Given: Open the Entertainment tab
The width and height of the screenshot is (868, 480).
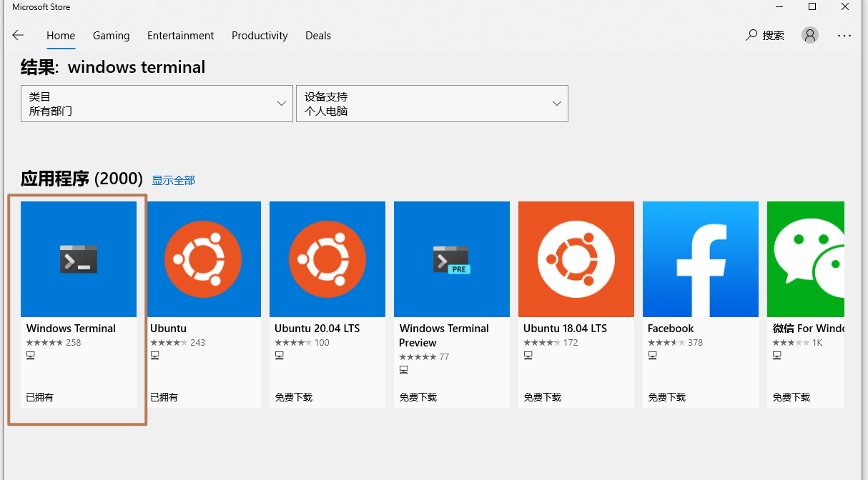Looking at the screenshot, I should point(181,35).
